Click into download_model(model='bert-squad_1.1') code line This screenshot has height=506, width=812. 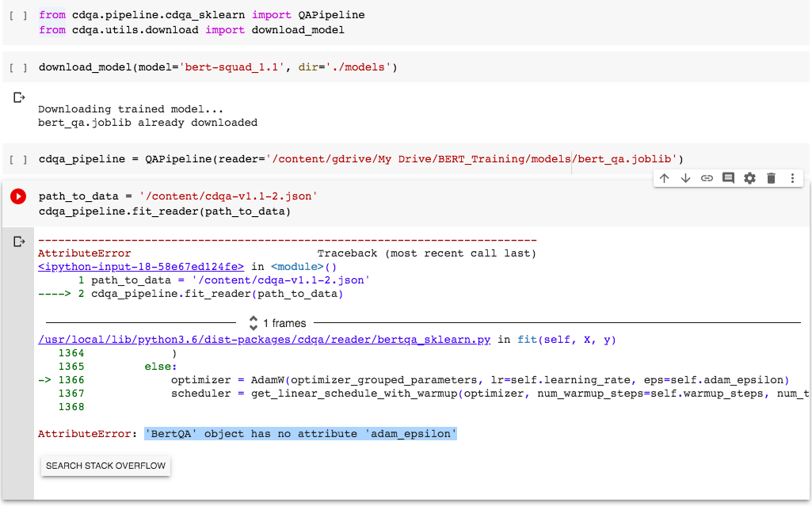coord(218,68)
